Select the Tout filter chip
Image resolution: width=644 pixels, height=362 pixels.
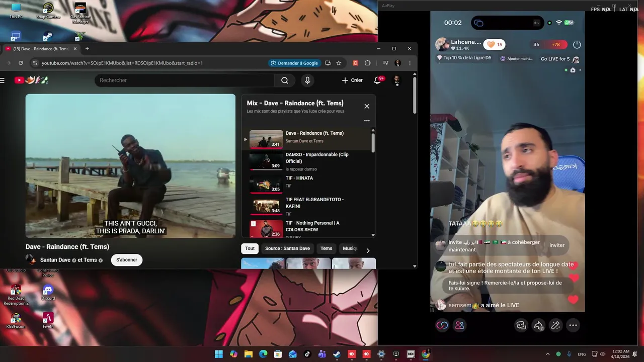coord(250,248)
